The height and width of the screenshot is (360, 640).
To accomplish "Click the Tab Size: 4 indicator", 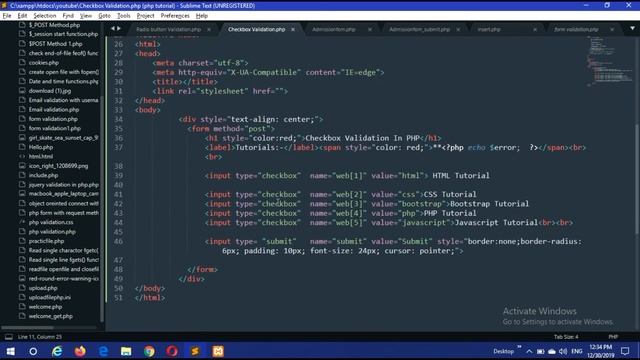I will 566,337.
